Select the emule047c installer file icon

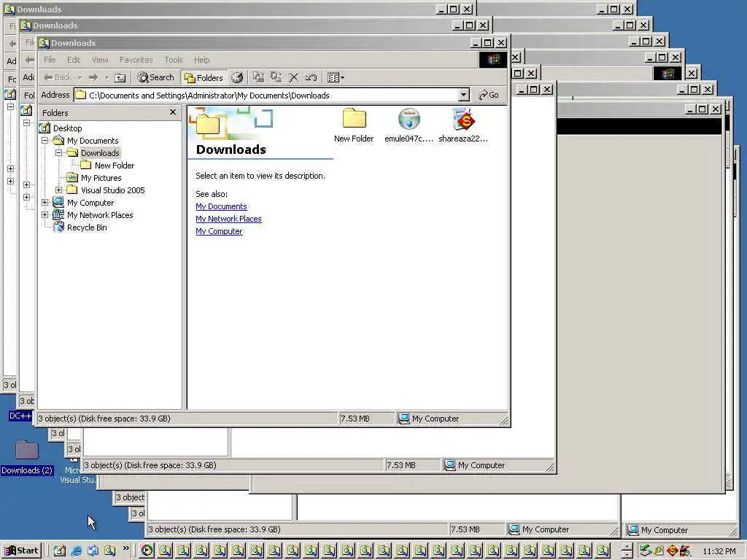409,119
